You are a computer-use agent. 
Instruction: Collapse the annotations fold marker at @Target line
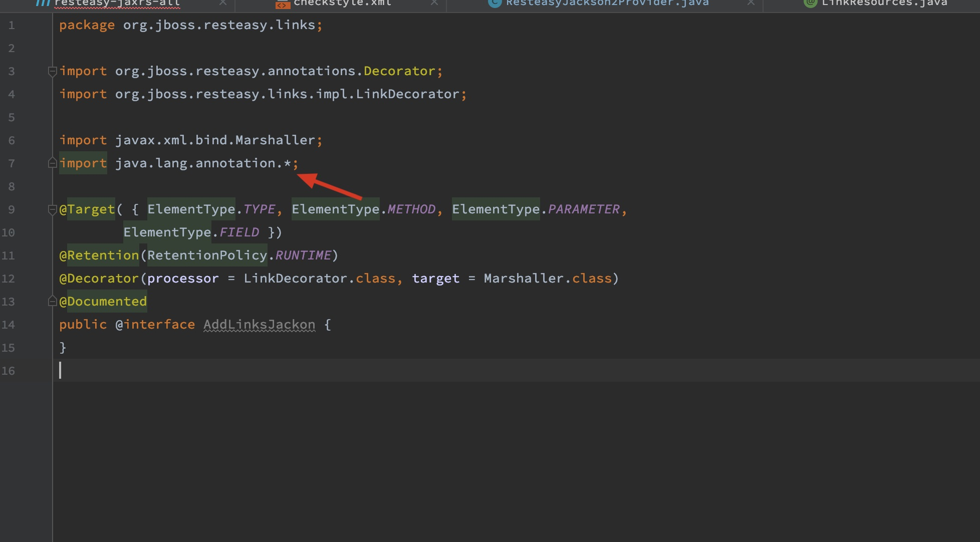tap(52, 209)
